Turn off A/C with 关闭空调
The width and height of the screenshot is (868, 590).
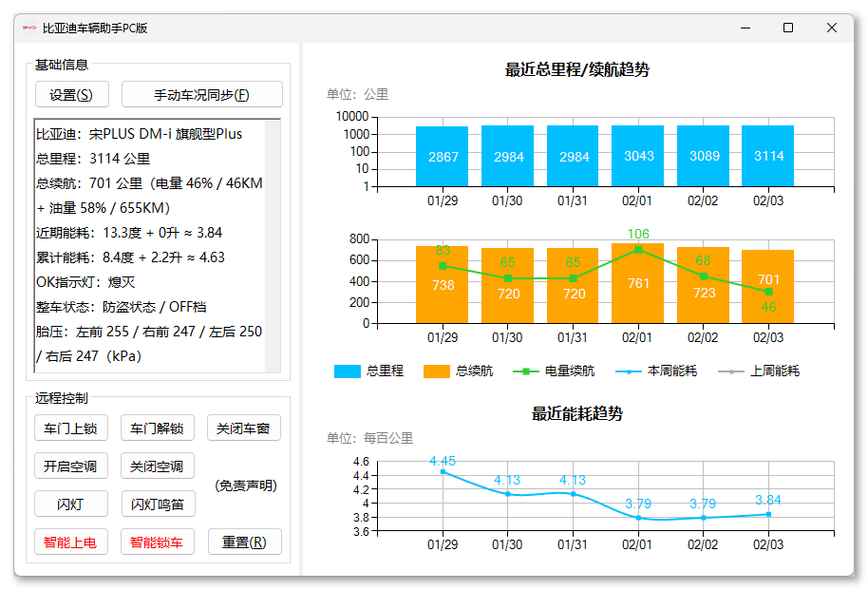point(158,466)
